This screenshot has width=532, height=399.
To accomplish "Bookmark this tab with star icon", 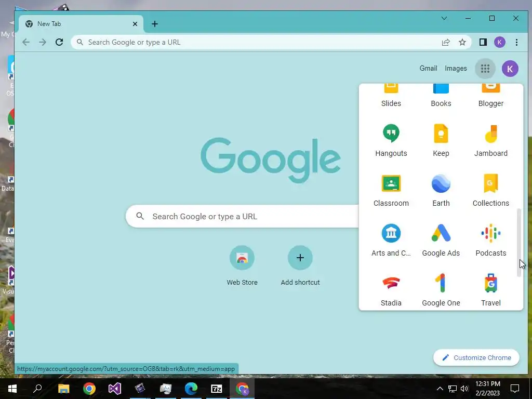I will pos(462,42).
